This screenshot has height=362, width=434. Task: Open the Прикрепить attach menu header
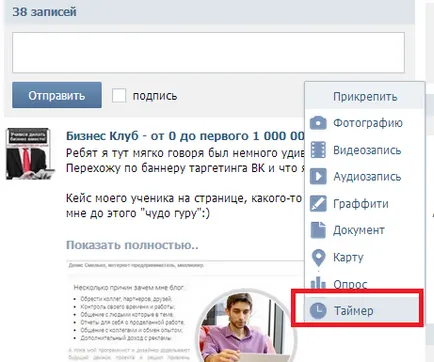coord(365,96)
